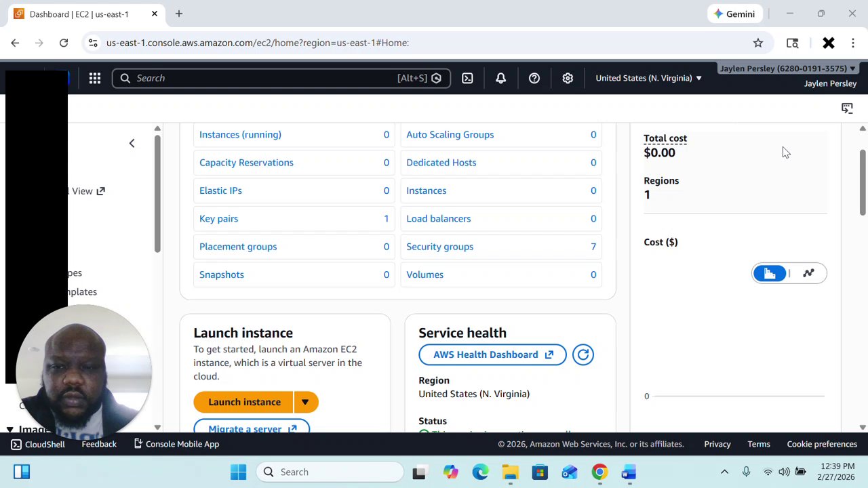The height and width of the screenshot is (488, 868).
Task: Open Microsoft Edge from taskbar
Action: [x=480, y=472]
